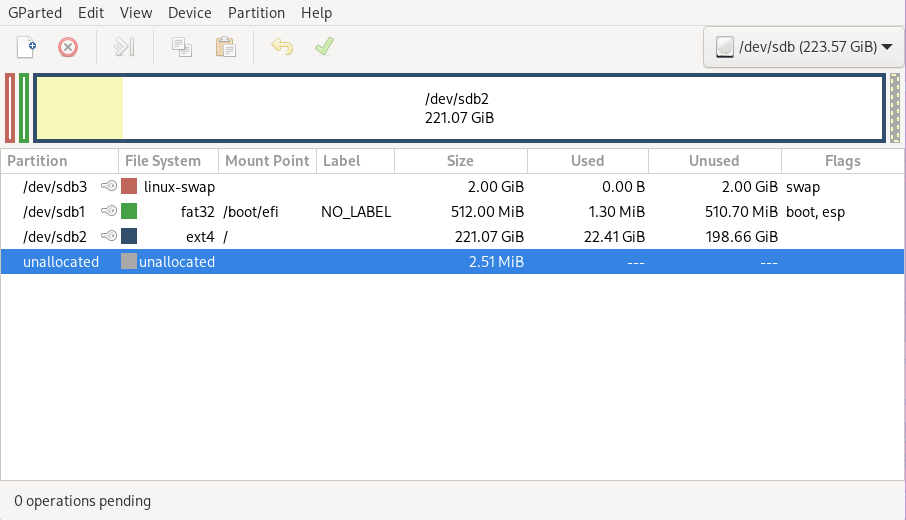
Task: Click the New partition toolbar icon
Action: [26, 47]
